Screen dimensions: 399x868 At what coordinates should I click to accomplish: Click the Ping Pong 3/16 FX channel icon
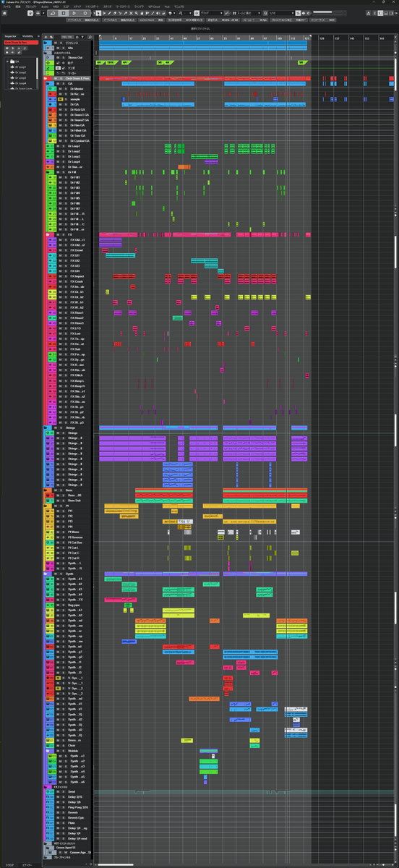51,807
